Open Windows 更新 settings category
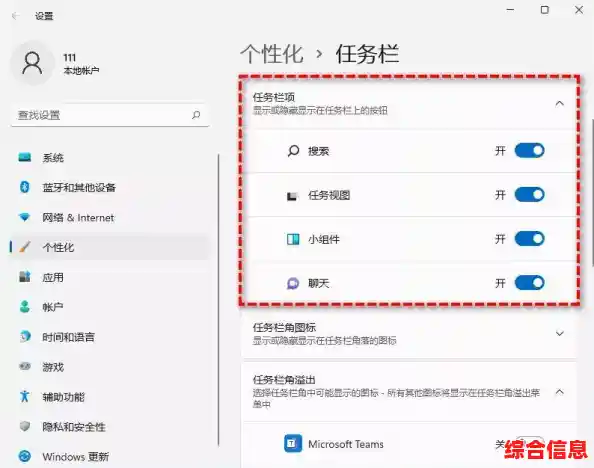 click(x=110, y=457)
